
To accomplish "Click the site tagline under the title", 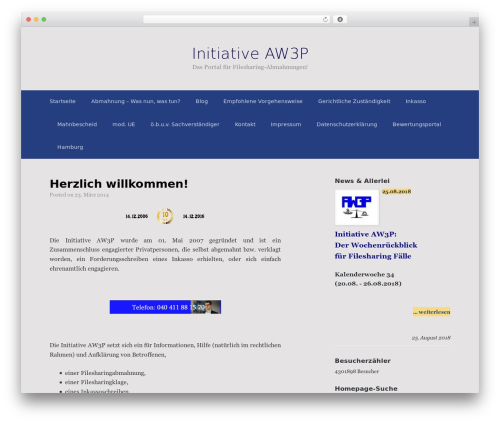I will tap(250, 67).
